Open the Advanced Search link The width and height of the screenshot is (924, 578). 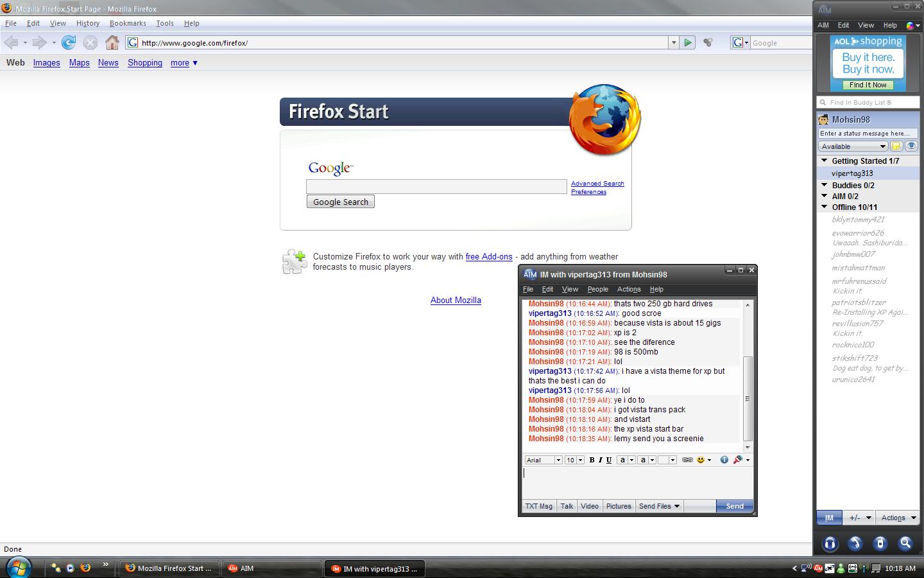(x=597, y=184)
